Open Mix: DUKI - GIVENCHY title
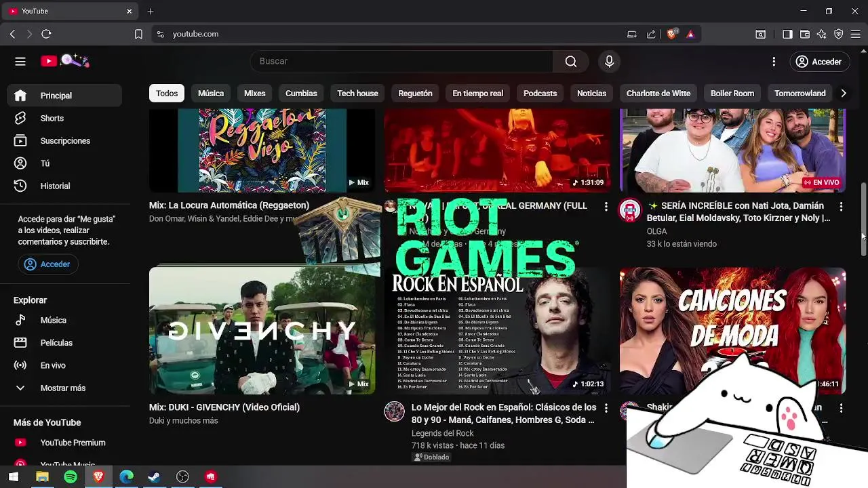This screenshot has width=868, height=488. point(224,407)
